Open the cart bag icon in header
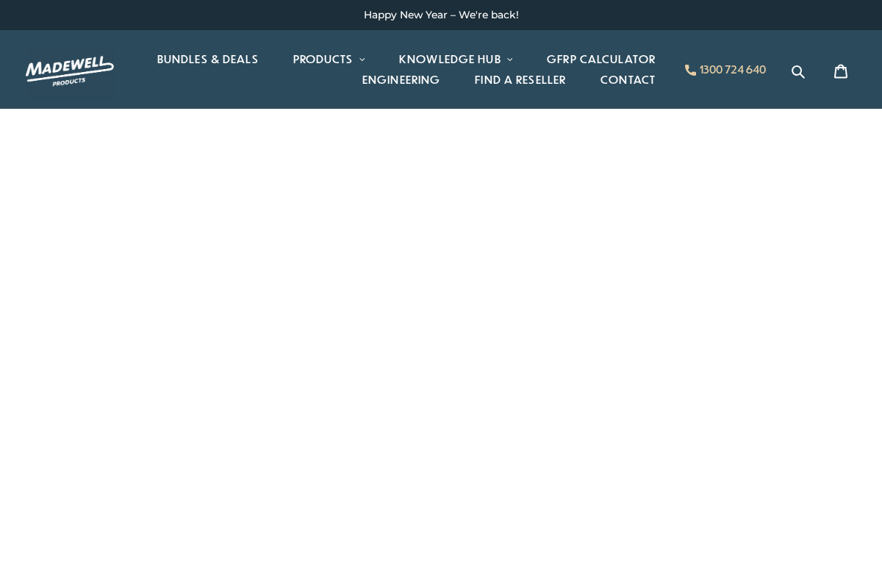 coord(841,71)
